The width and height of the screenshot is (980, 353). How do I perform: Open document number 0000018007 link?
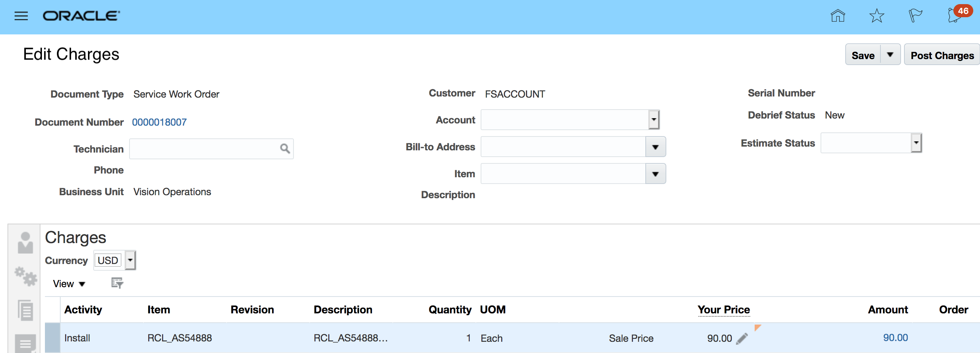(159, 122)
